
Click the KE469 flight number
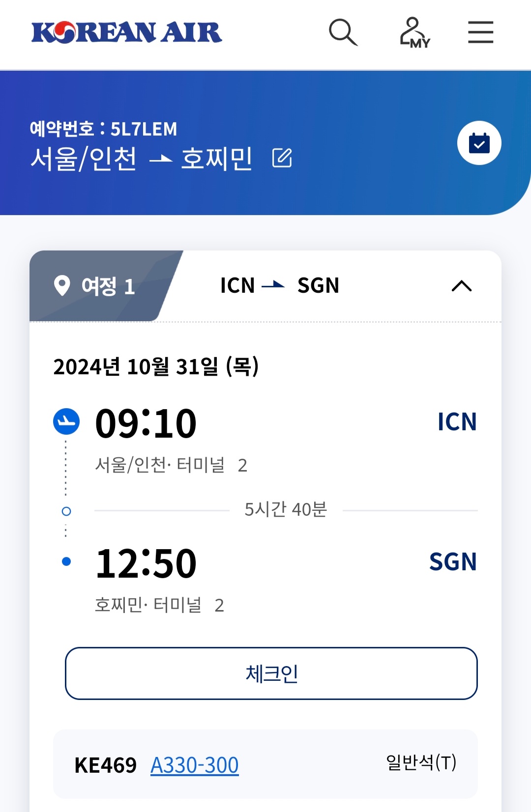click(105, 765)
